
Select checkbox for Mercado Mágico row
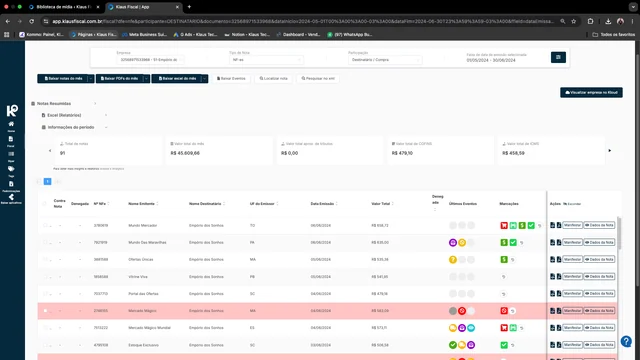tap(45, 311)
